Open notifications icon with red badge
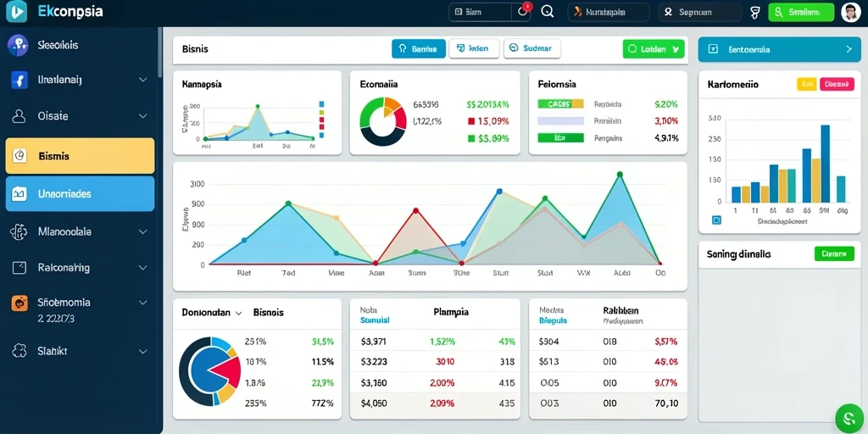The width and height of the screenshot is (868, 434). tap(524, 11)
